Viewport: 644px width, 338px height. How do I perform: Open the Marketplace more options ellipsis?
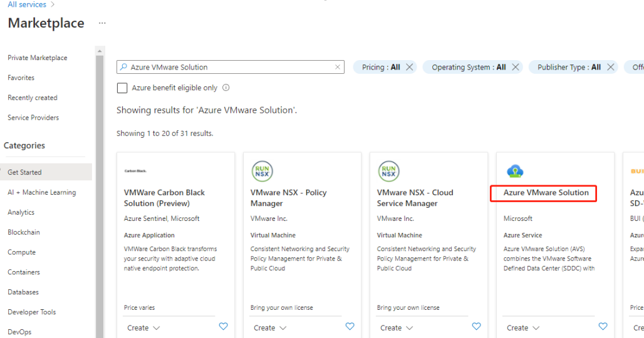tap(102, 23)
